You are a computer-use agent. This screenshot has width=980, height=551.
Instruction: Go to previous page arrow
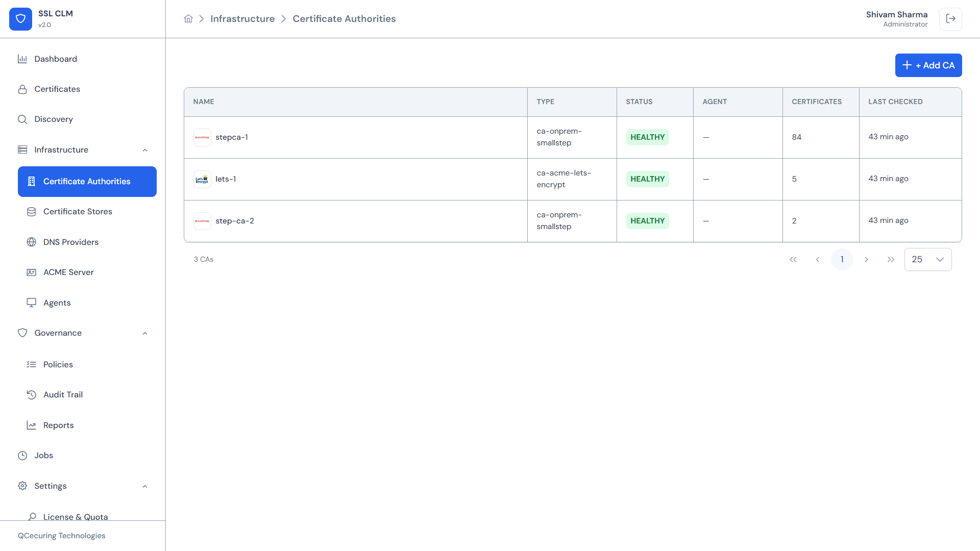click(818, 260)
